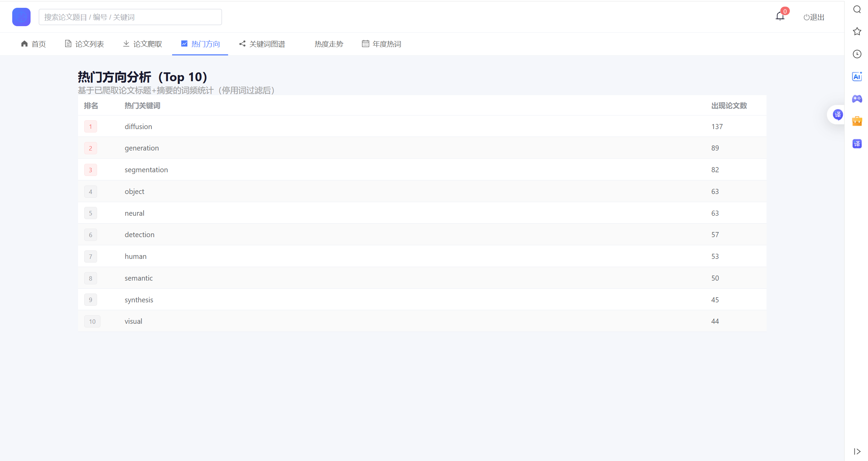The image size is (868, 461).
Task: Click the paper count 44
Action: click(715, 321)
